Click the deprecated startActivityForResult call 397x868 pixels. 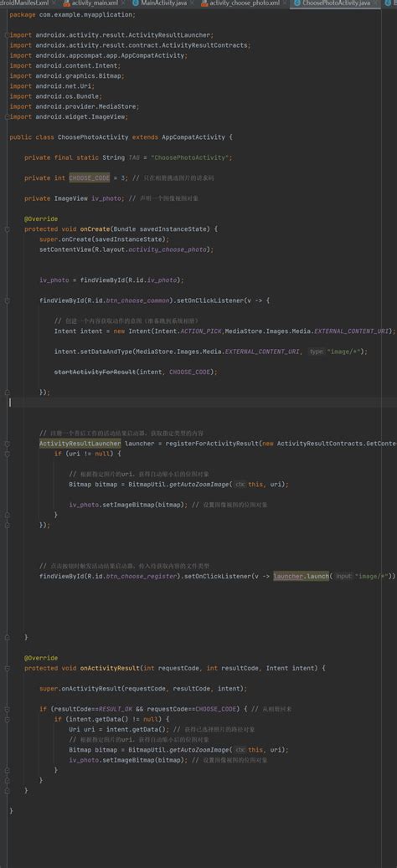(x=95, y=372)
